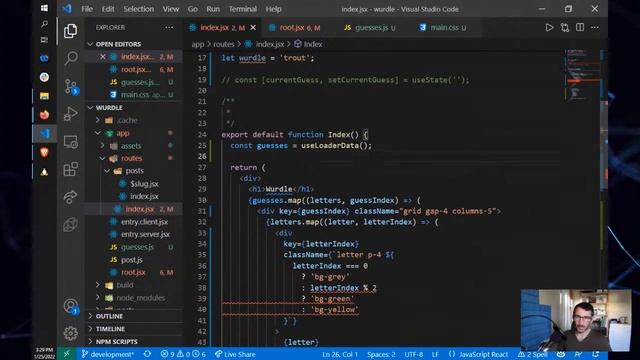Open the Explorer view in activity bar
The height and width of the screenshot is (360, 640).
tap(70, 31)
